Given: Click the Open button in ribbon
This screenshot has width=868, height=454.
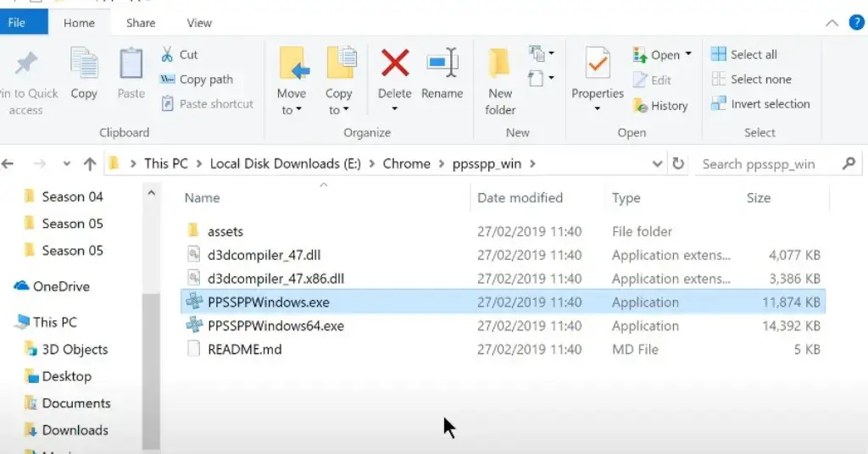Looking at the screenshot, I should tap(657, 55).
